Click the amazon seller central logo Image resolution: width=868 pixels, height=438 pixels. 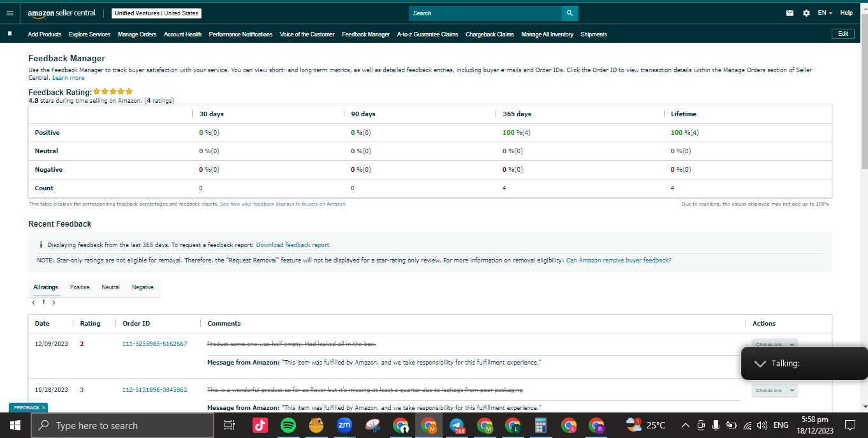pos(62,13)
